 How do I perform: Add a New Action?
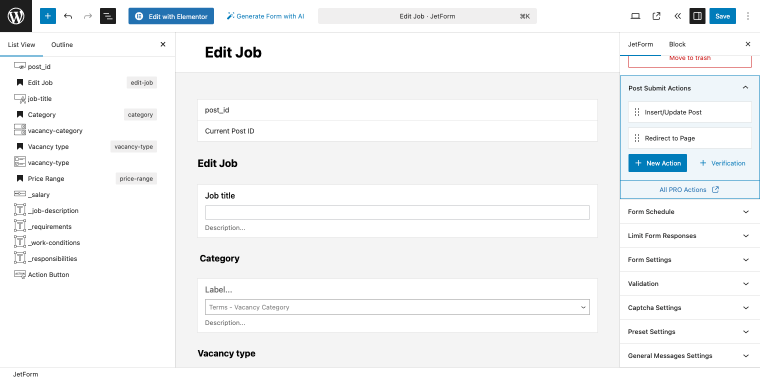(657, 163)
